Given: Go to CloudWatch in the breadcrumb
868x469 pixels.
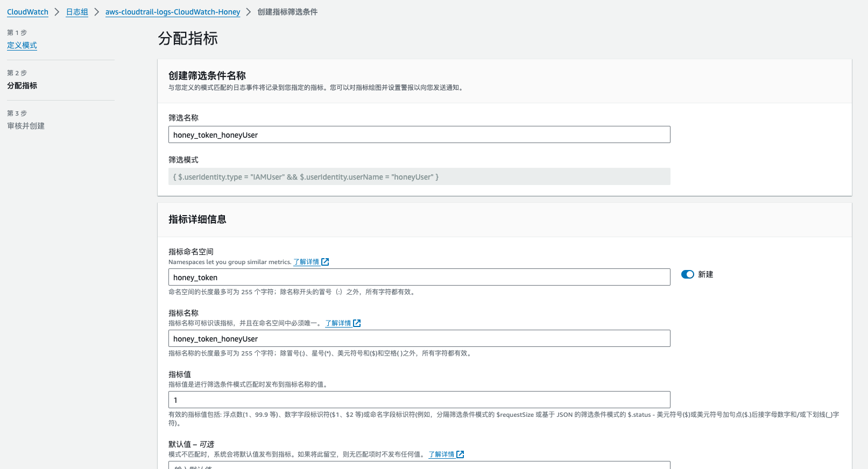Looking at the screenshot, I should coord(27,12).
